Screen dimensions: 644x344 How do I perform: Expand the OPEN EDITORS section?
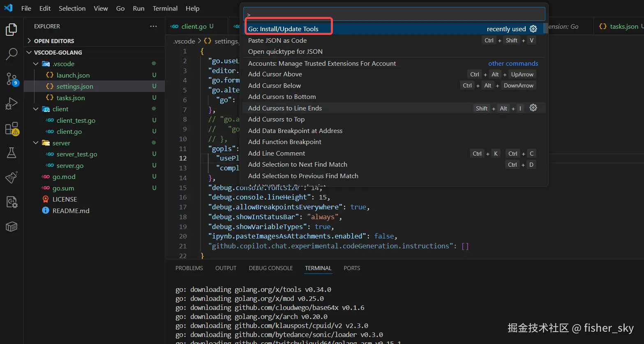(x=95, y=41)
